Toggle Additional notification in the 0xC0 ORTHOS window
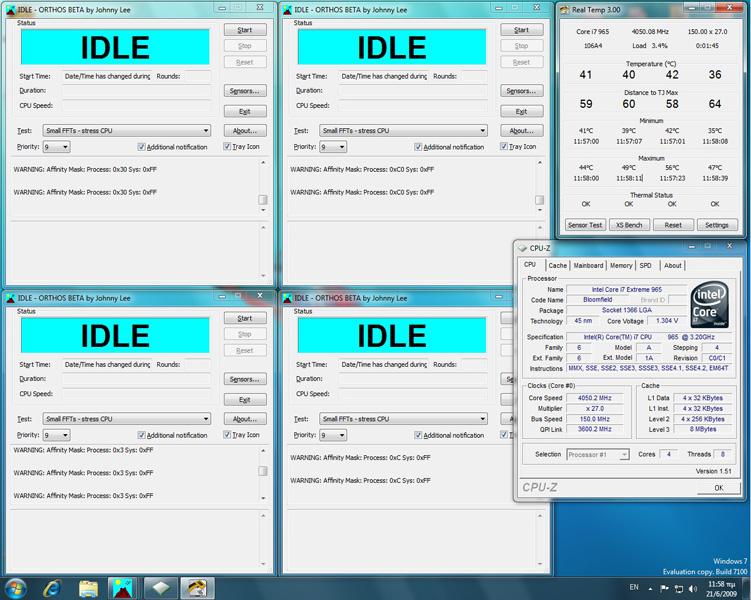This screenshot has height=600, width=751. [418, 147]
